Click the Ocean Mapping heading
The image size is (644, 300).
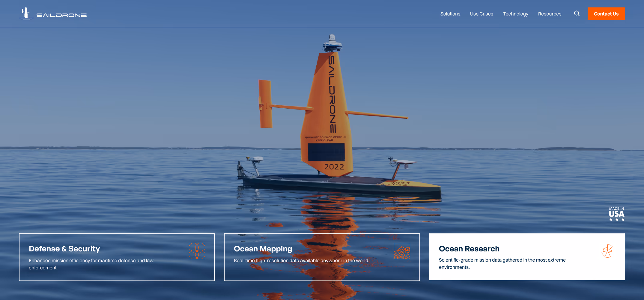point(263,248)
